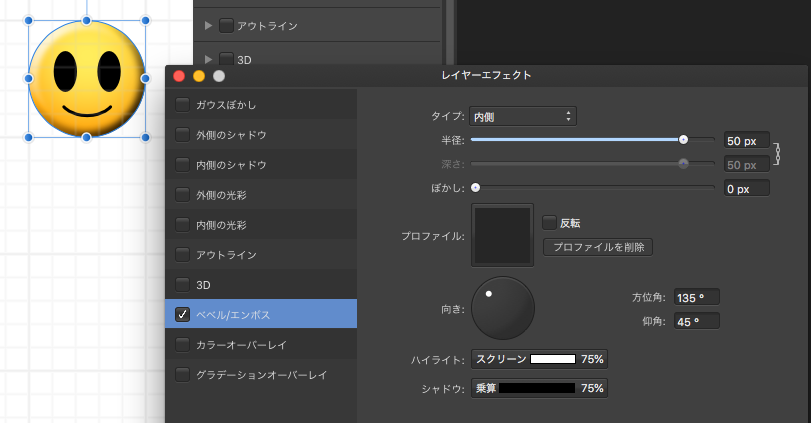Enable the 外側の光彩 effect checkbox

tap(182, 194)
